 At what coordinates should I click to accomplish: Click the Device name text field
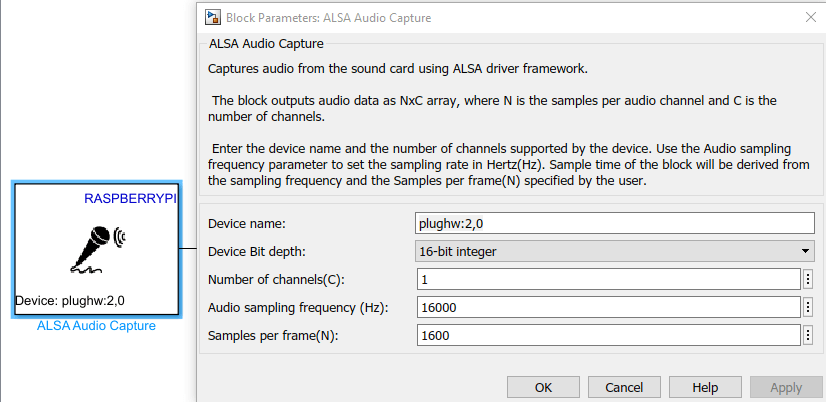click(614, 223)
